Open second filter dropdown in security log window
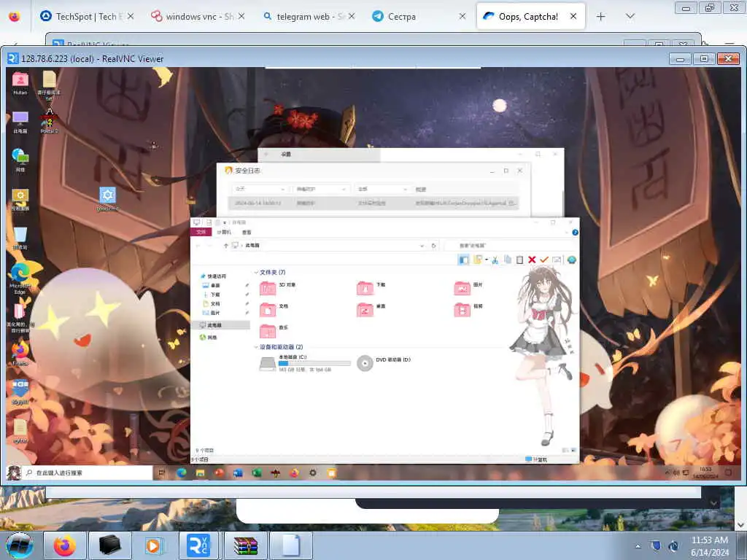 pos(321,189)
